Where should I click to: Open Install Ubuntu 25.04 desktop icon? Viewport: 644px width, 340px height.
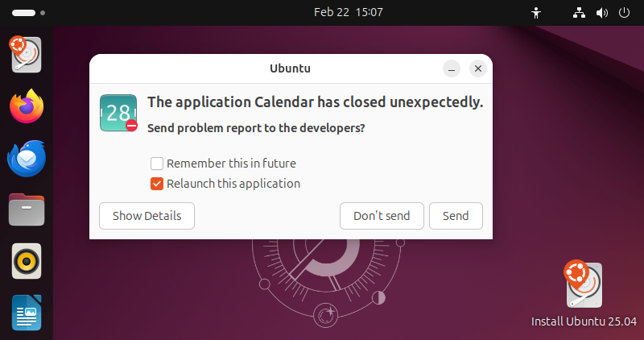tap(584, 286)
